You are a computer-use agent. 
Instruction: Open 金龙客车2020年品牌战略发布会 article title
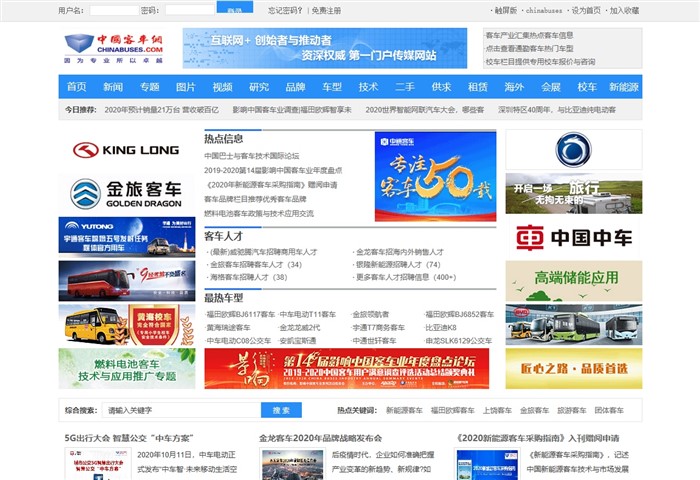[321, 438]
